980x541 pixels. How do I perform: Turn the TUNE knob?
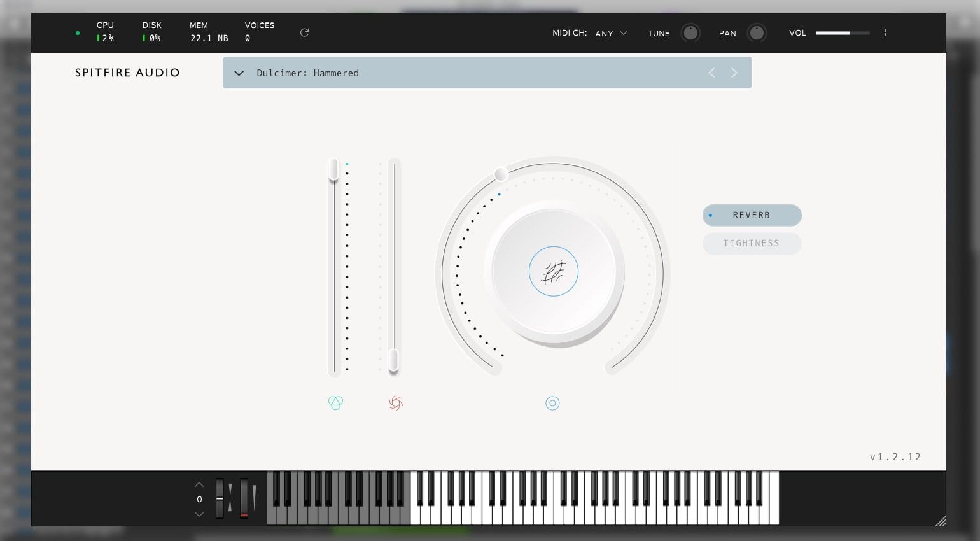coord(690,32)
